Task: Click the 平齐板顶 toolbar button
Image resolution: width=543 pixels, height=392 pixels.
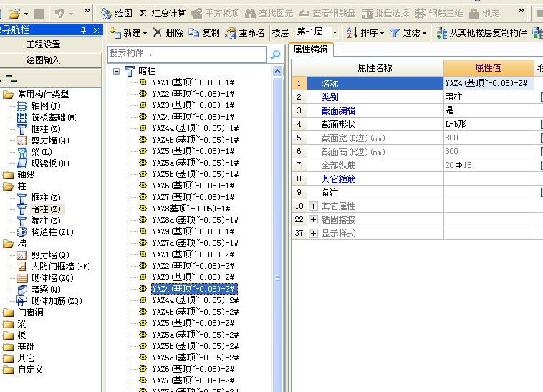Action: point(216,14)
